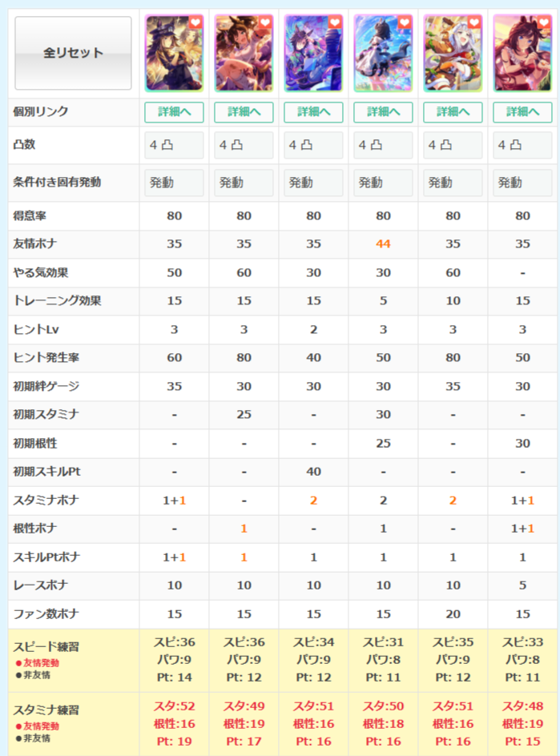Image resolution: width=560 pixels, height=756 pixels.
Task: Click the heart icon on the fourth card
Action: (405, 23)
